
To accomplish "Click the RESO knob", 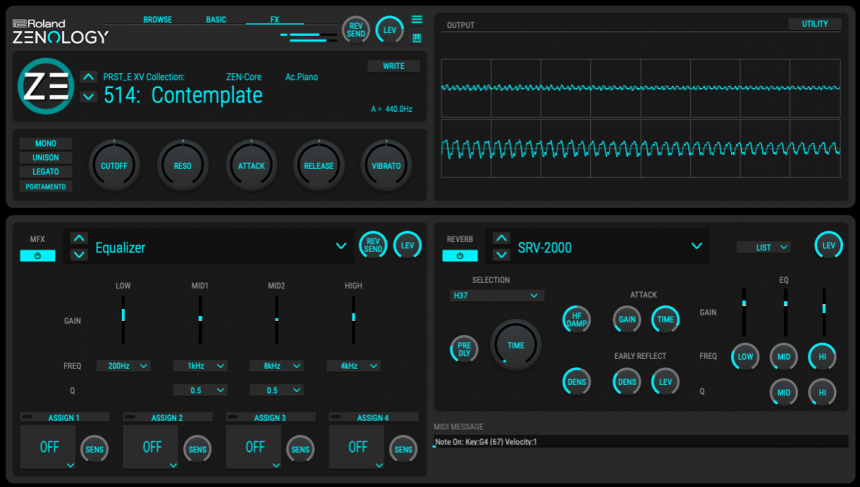I will click(183, 165).
